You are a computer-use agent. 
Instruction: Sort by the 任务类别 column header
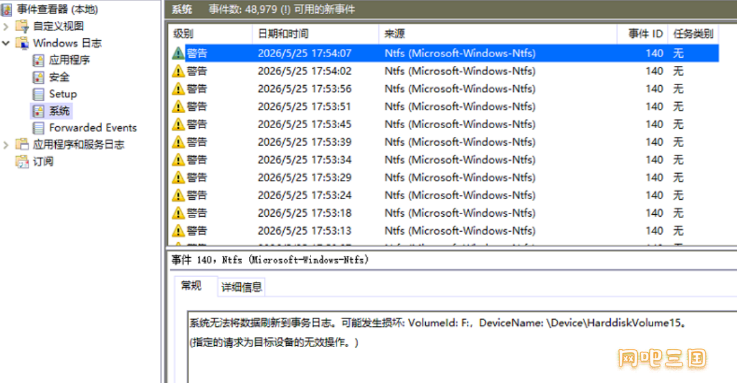click(693, 34)
